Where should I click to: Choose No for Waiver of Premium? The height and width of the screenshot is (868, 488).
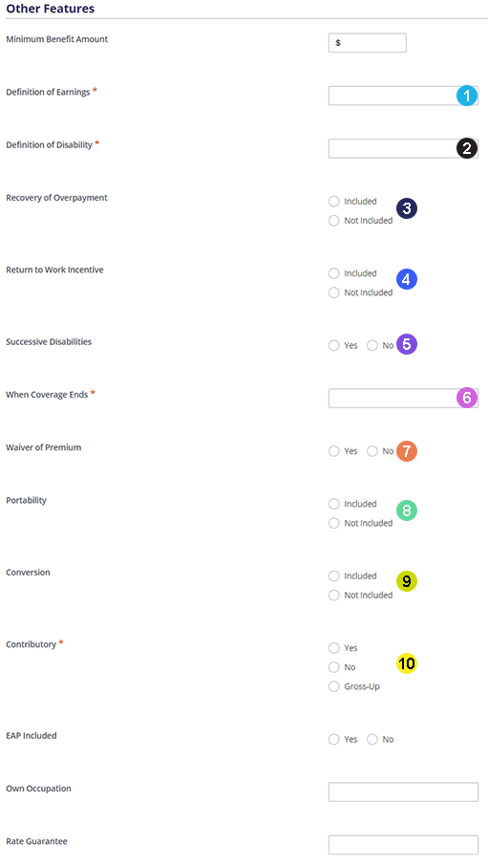(372, 451)
